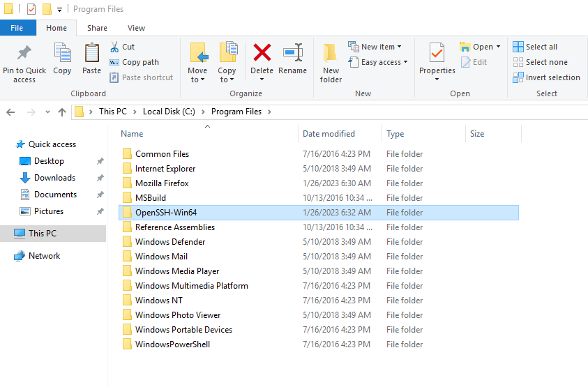Click the Copy icon in Clipboard group
Viewport: 588px width, 387px height.
click(x=62, y=52)
